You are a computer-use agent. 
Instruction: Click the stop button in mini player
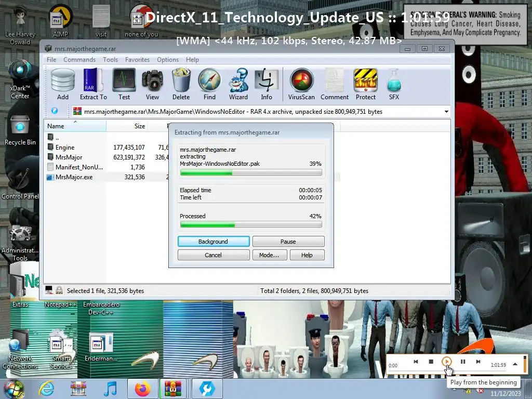431,362
